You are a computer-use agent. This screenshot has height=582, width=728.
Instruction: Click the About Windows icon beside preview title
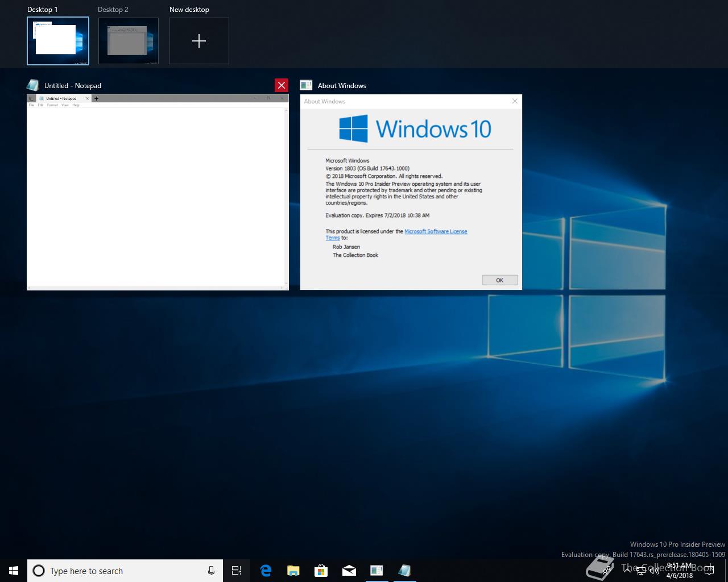coord(306,85)
